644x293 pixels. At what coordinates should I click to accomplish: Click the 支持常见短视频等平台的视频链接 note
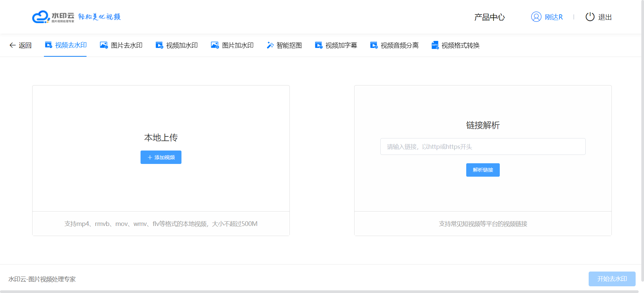pyautogui.click(x=483, y=224)
